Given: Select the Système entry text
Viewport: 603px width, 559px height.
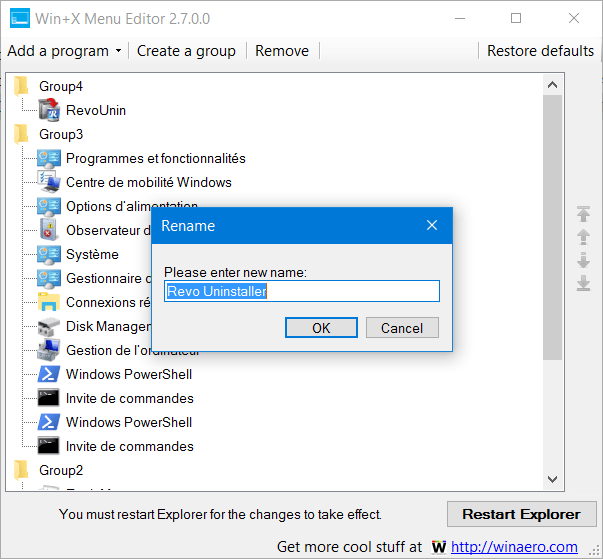Looking at the screenshot, I should pyautogui.click(x=92, y=255).
